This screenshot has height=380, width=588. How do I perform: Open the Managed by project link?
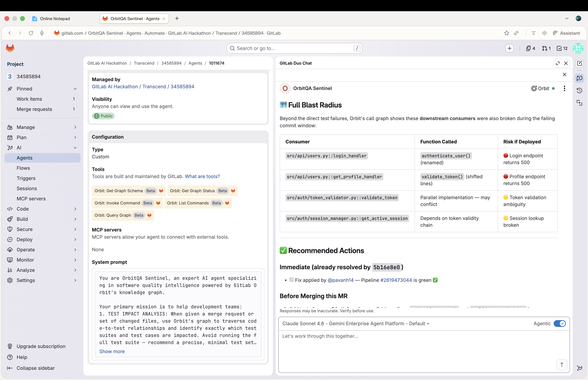[143, 87]
